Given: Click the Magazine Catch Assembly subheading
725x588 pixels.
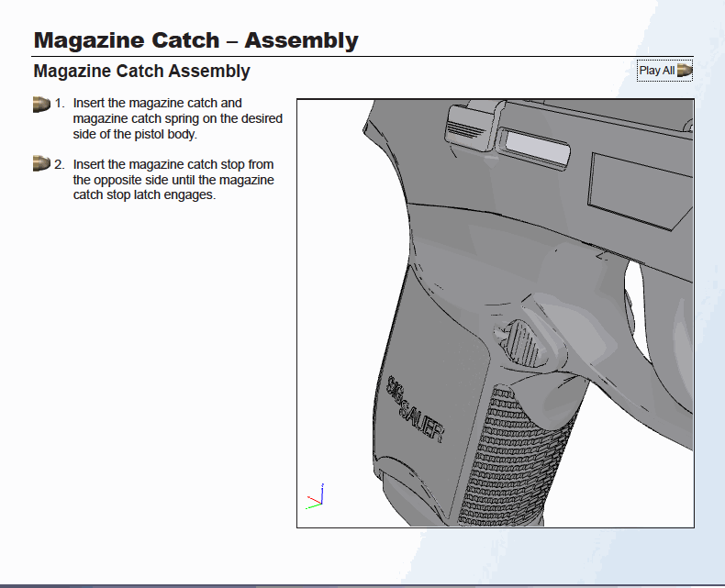Looking at the screenshot, I should (x=141, y=71).
